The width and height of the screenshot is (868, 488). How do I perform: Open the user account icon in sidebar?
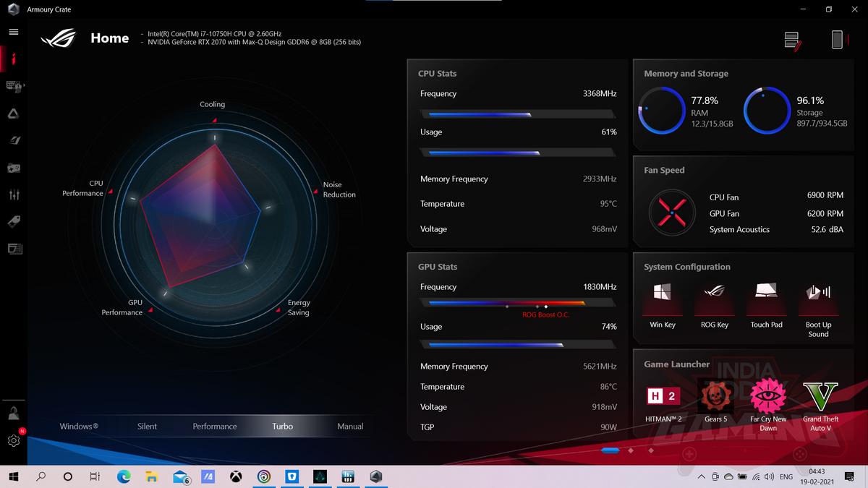(13, 414)
